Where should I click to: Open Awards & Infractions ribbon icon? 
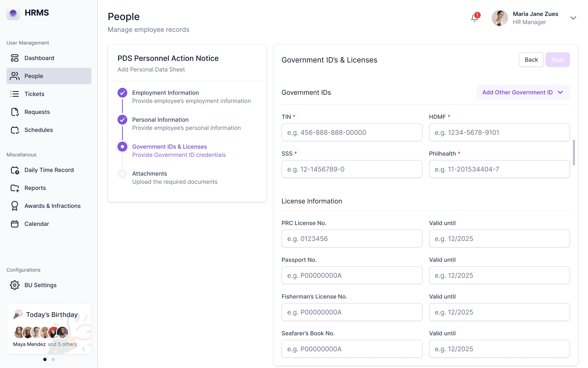(15, 206)
